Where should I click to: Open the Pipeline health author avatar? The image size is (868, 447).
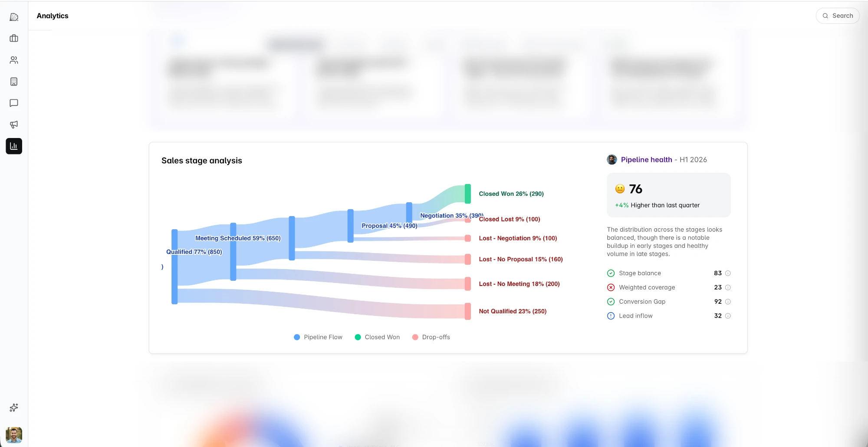[x=612, y=159]
